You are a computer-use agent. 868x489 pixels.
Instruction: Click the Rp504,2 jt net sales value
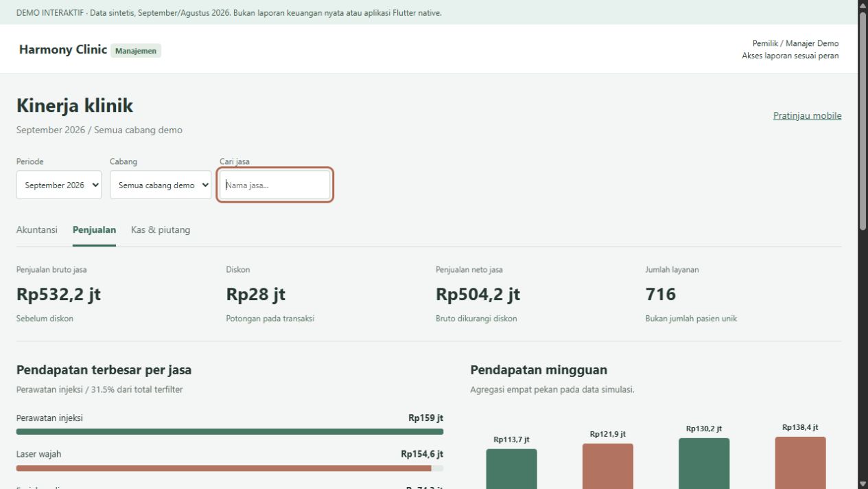(478, 294)
